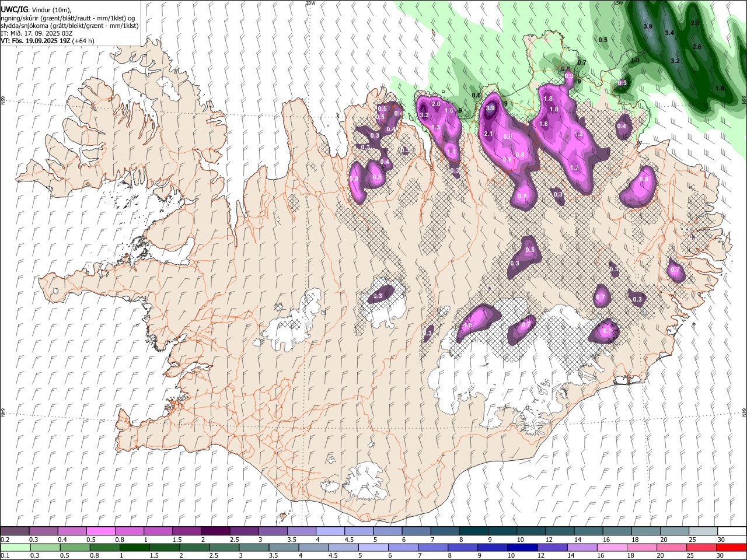
Task: Click the 25–30 red-pink bottom legend swatch
Action: (701, 548)
